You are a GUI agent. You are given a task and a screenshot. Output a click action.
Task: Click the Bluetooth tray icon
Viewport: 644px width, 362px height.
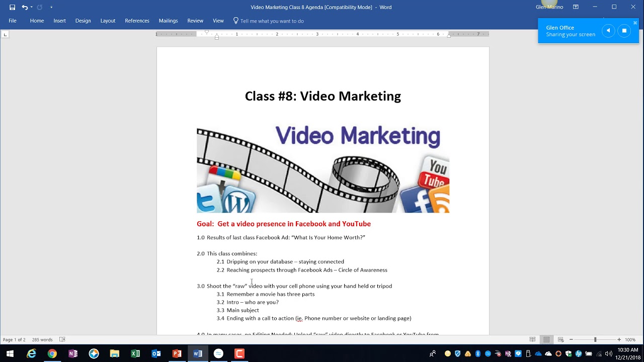pos(478,354)
